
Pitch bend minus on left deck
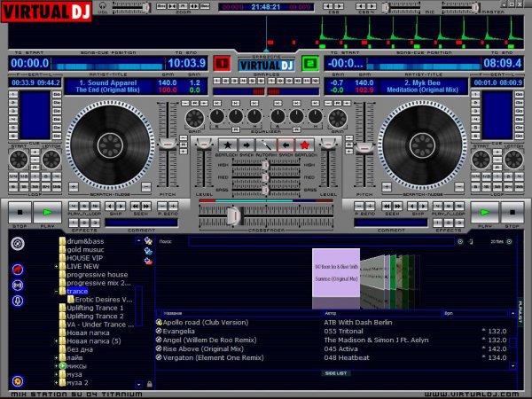coord(162,206)
